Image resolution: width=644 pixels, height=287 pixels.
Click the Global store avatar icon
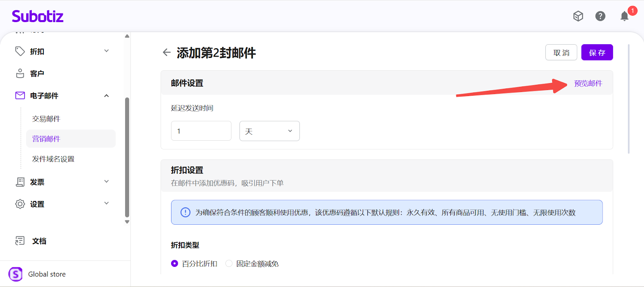(16, 274)
